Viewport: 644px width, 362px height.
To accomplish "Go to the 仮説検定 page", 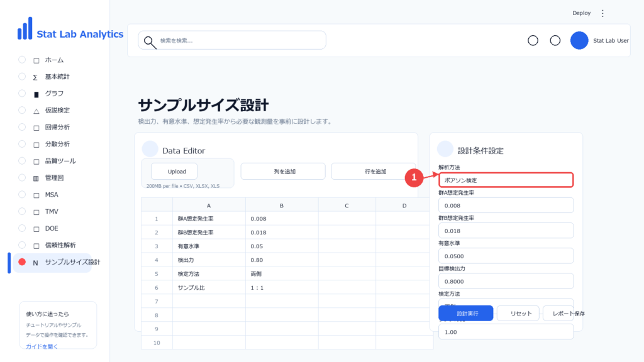I will (57, 111).
